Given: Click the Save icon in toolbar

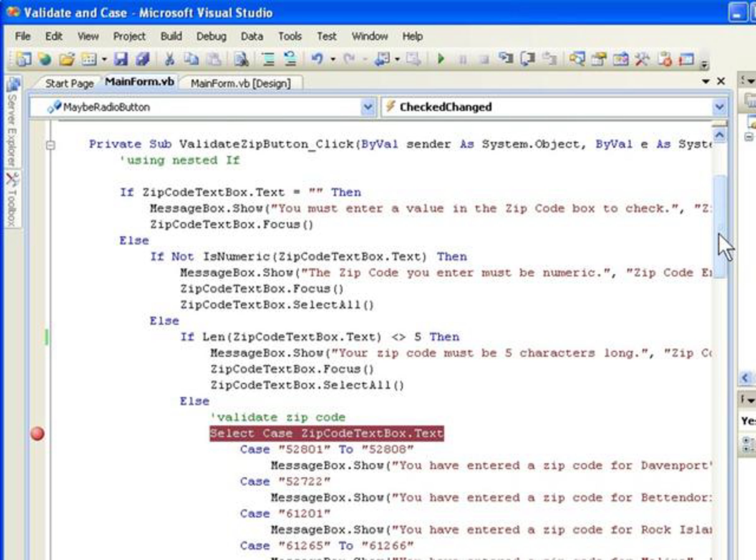Looking at the screenshot, I should (121, 59).
